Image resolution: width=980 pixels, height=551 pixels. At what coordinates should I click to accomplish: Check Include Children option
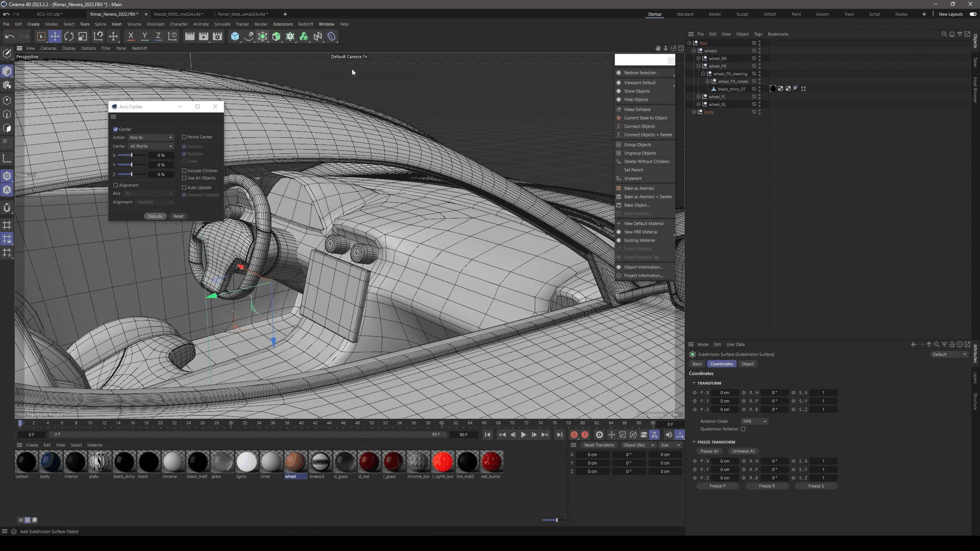(x=184, y=171)
